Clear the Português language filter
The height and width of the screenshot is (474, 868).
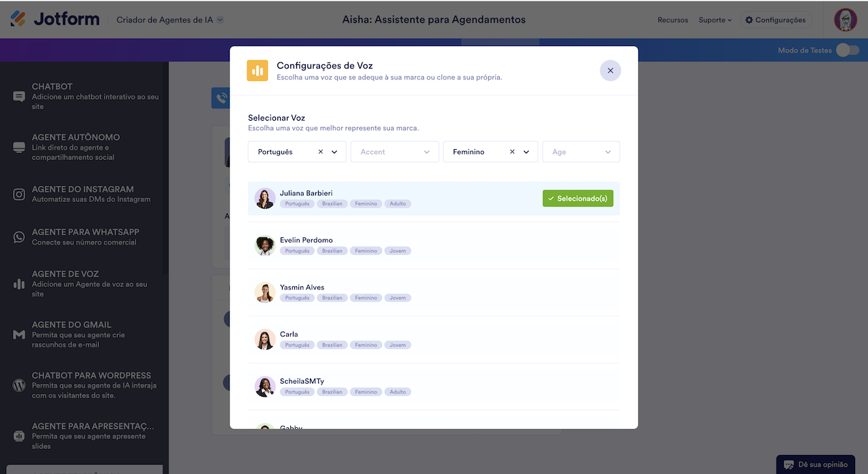321,152
